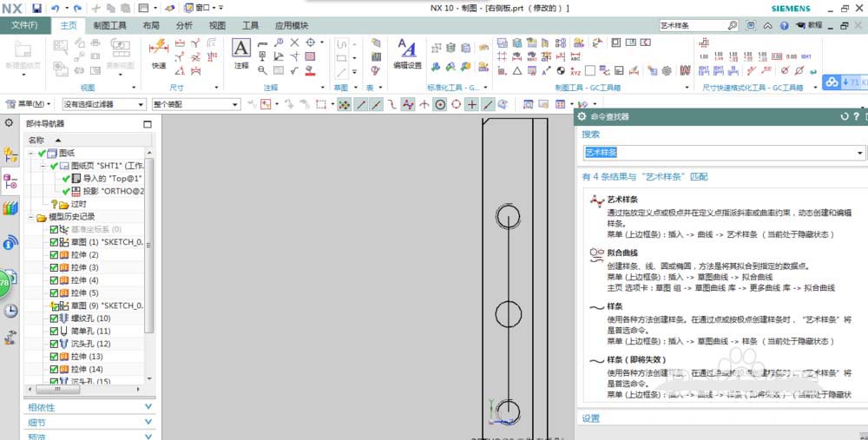Click the search magnifier in the command finder box

pos(733,25)
